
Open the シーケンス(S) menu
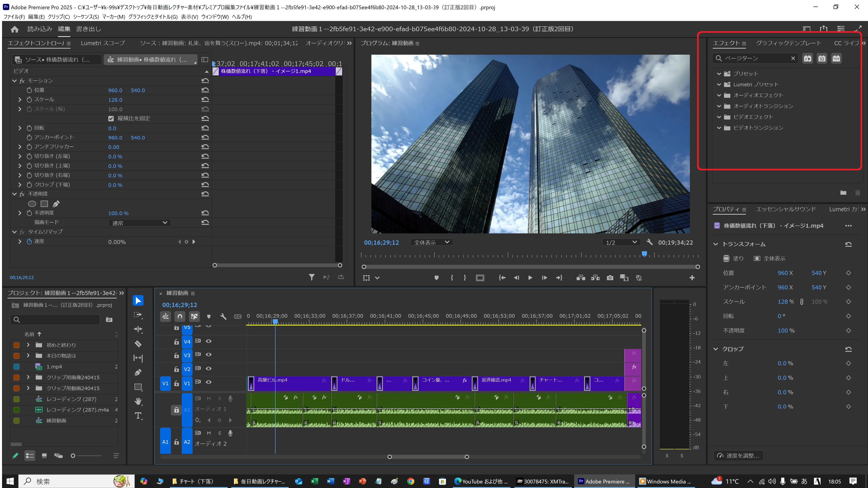click(86, 17)
